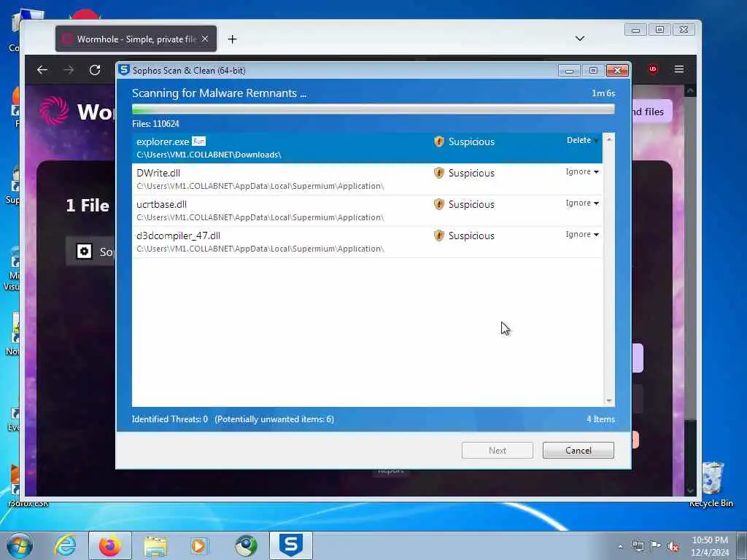The height and width of the screenshot is (560, 747).
Task: Select the d3dcompiler_47.dll row
Action: pyautogui.click(x=367, y=242)
